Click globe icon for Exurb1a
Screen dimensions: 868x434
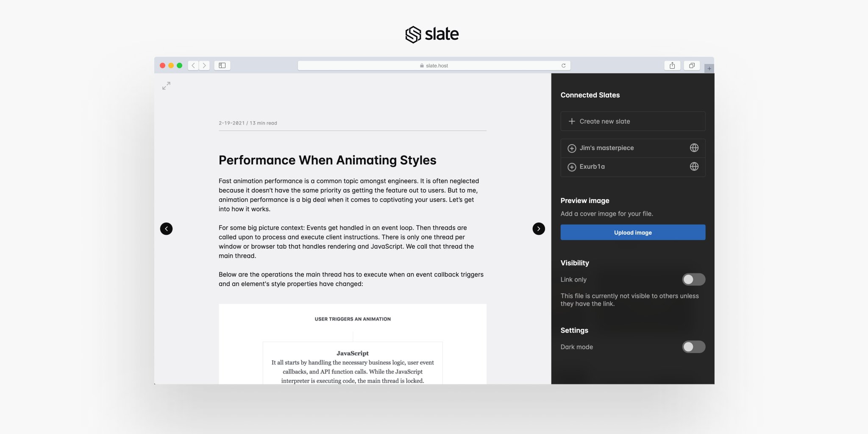694,167
